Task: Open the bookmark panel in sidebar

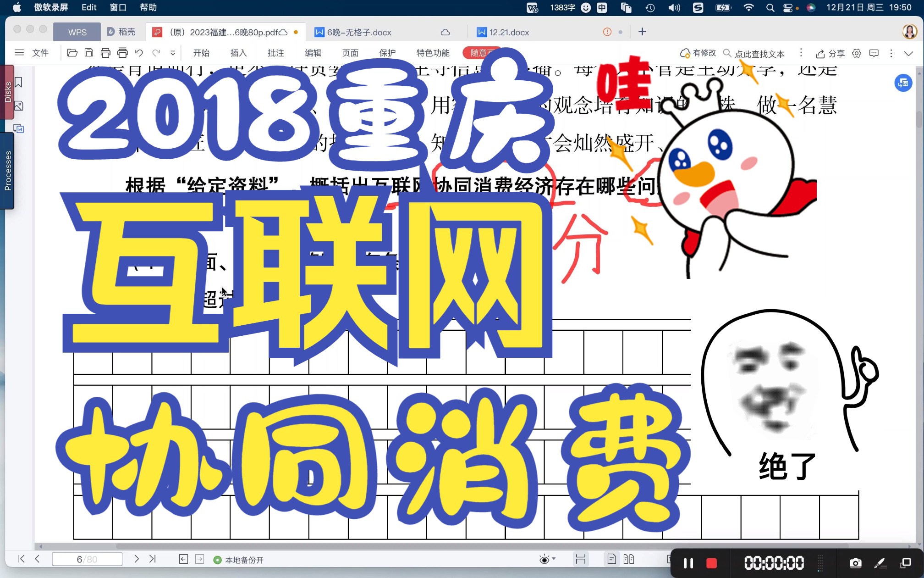Action: click(x=19, y=82)
